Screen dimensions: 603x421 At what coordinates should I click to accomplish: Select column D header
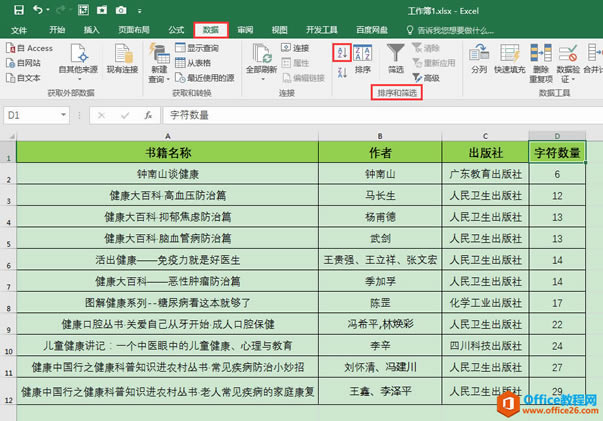tap(557, 136)
